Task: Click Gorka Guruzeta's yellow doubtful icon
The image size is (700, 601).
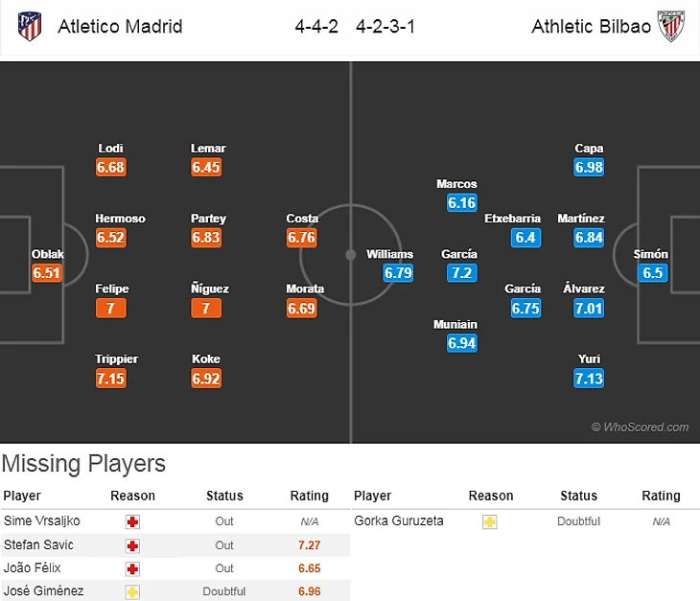Action: point(490,521)
